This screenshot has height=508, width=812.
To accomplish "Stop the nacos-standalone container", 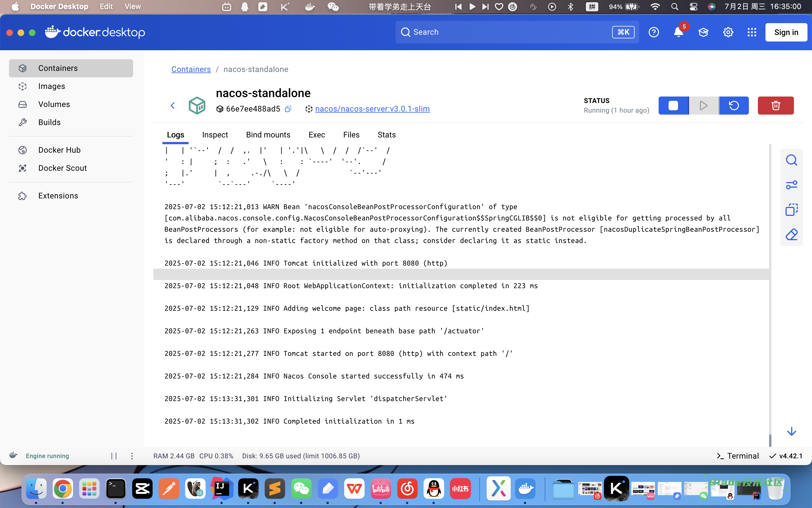I will coord(673,106).
